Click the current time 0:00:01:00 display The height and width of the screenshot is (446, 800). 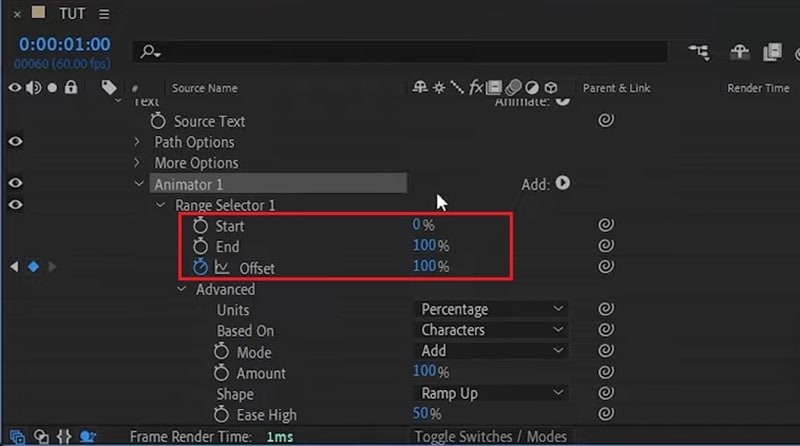pos(65,44)
